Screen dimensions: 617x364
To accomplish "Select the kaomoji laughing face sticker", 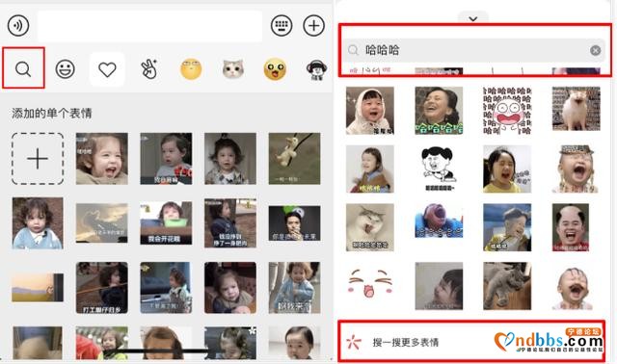I will pyautogui.click(x=370, y=283).
